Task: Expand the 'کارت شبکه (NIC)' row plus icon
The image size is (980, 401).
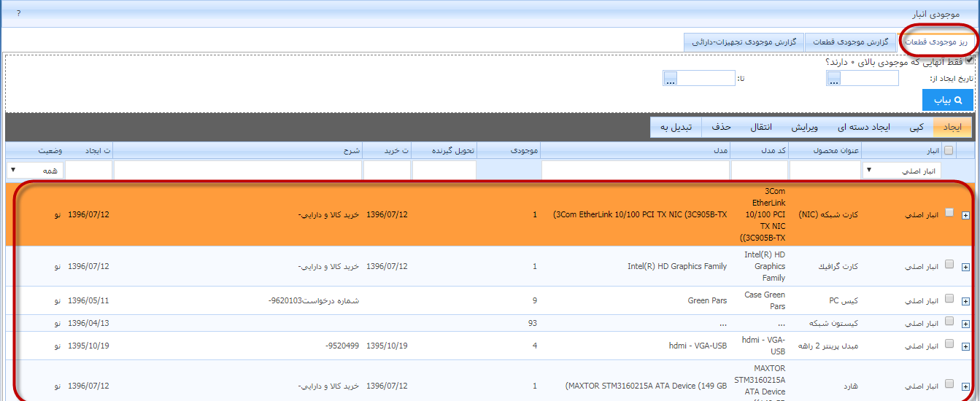Action: point(966,216)
